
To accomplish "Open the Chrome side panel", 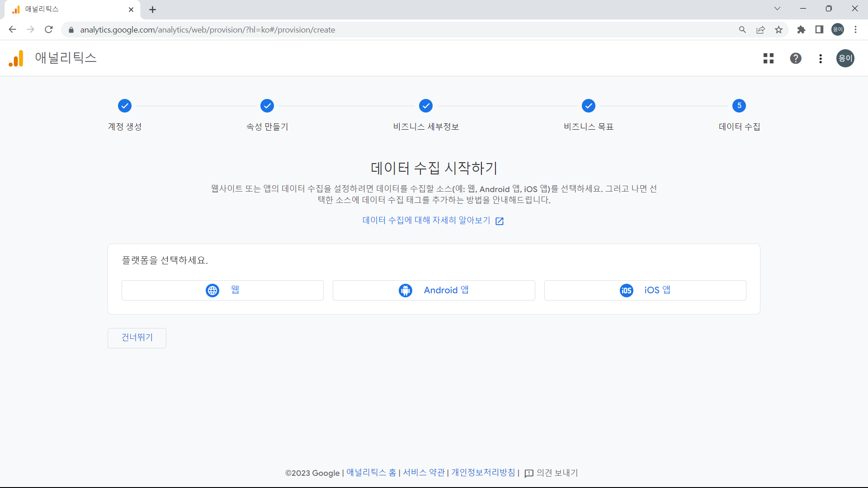I will (x=819, y=29).
